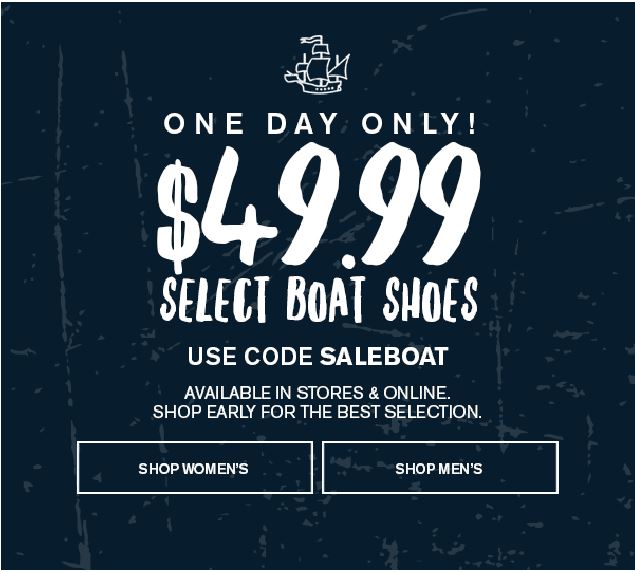635x572 pixels.
Task: Click the words USE CODE
Action: pyautogui.click(x=250, y=357)
